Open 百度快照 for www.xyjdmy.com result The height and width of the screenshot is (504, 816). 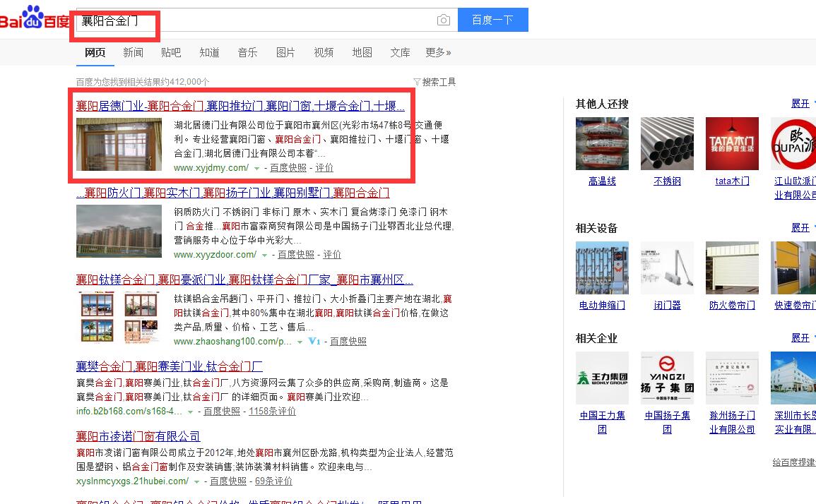pyautogui.click(x=288, y=168)
